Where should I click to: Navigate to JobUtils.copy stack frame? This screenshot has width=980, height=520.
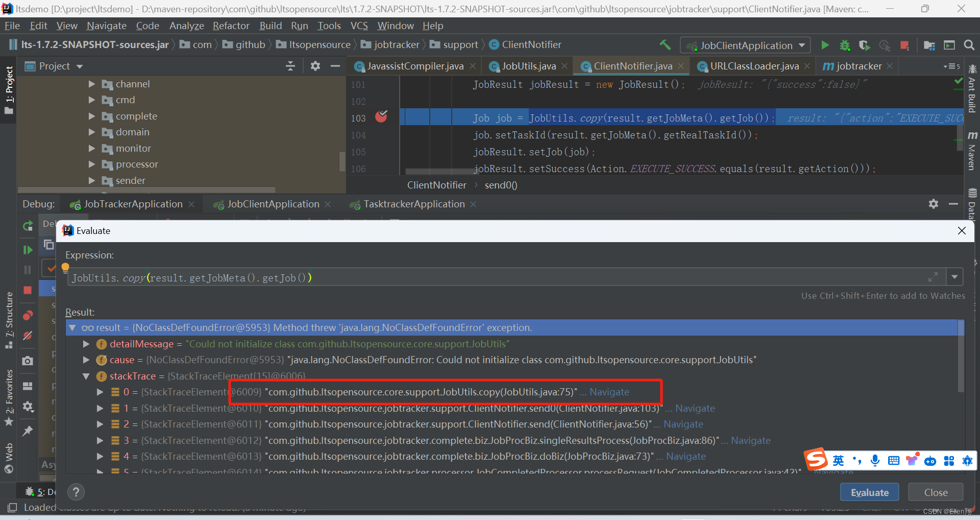[x=609, y=392]
